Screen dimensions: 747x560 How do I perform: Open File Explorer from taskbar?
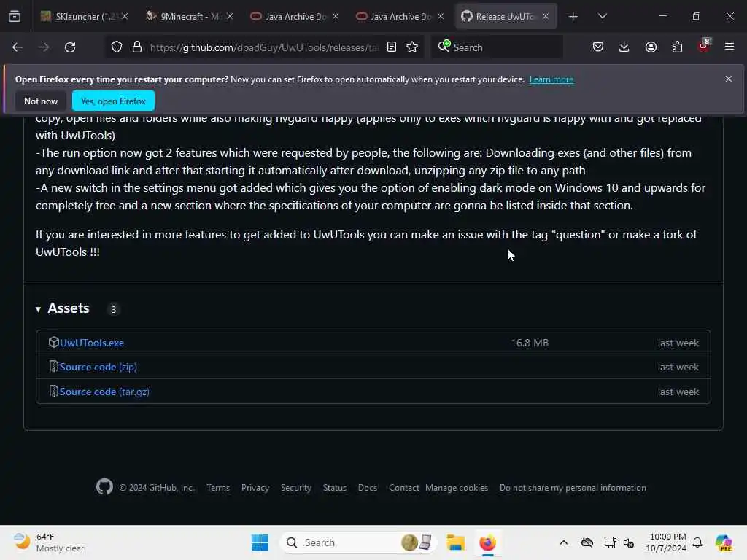[x=455, y=542]
